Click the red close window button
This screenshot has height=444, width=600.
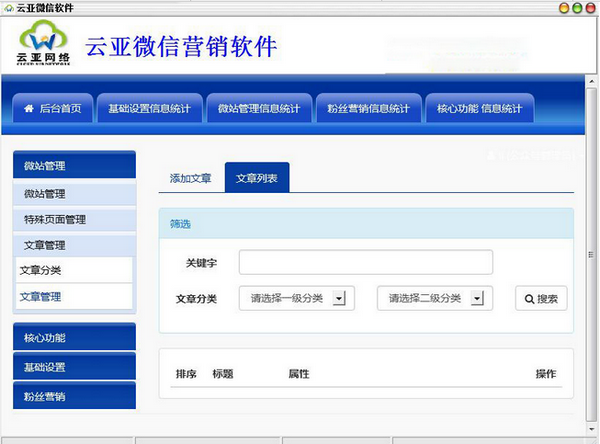point(591,8)
